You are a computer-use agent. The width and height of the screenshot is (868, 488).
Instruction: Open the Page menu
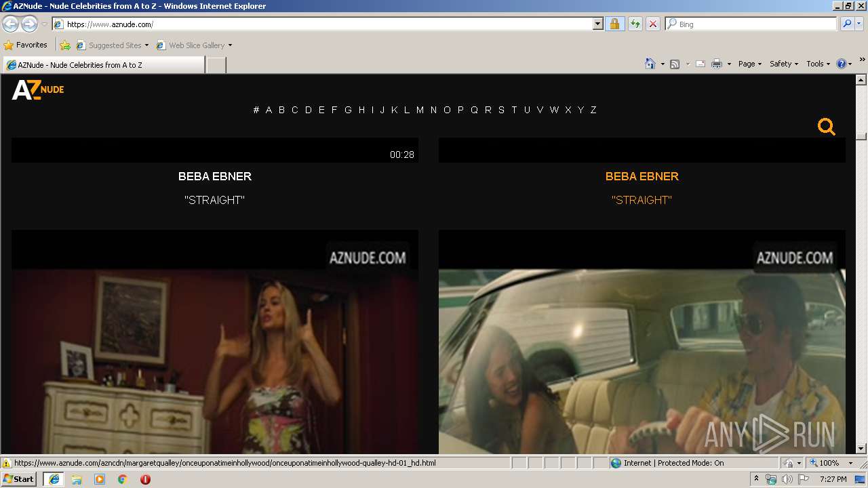pyautogui.click(x=749, y=64)
